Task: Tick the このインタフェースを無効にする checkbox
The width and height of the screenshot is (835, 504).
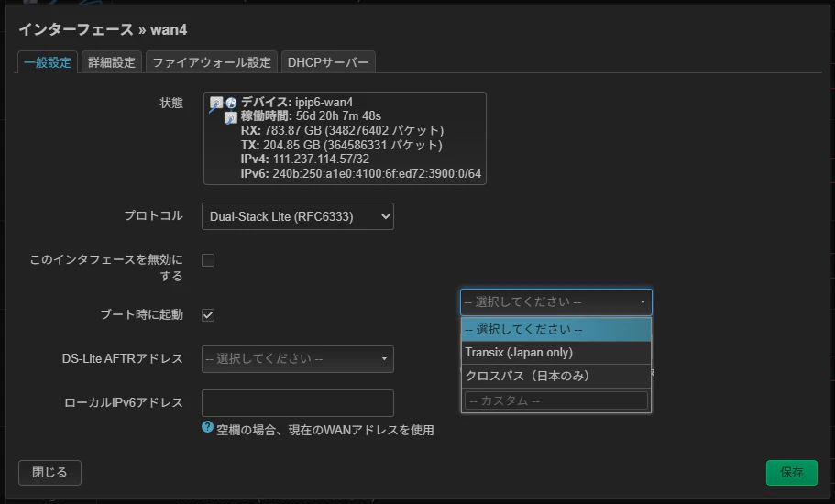Action: click(208, 260)
